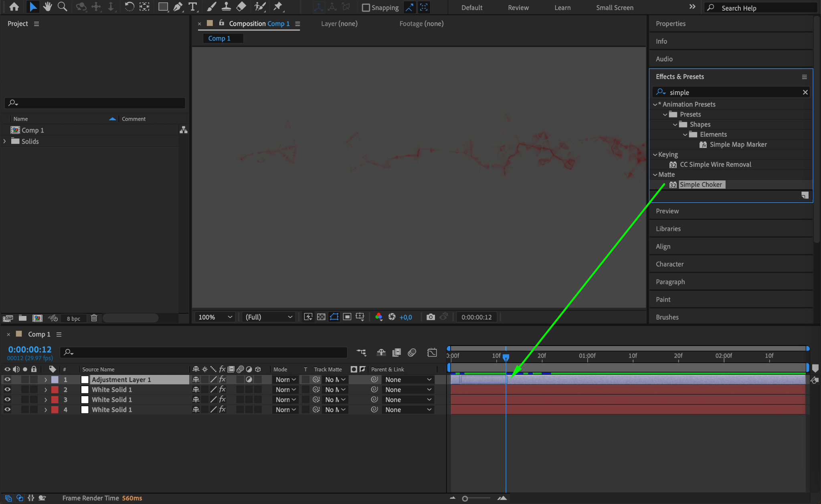The image size is (821, 504).
Task: Collapse the Keying effects category
Action: click(x=655, y=154)
